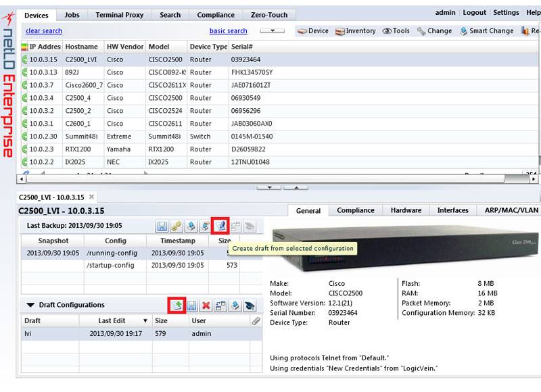Collapse the Draft Configurations section
The height and width of the screenshot is (392, 541).
pyautogui.click(x=30, y=305)
